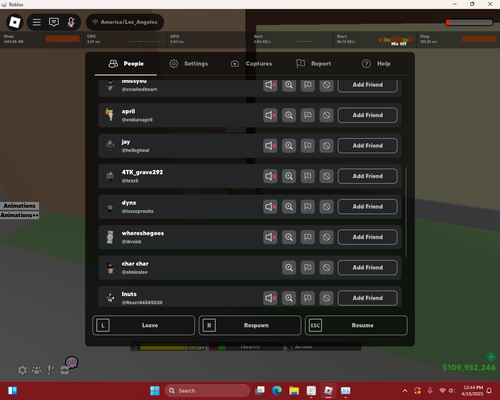Click the Leave game button
This screenshot has height=400, width=500.
[x=144, y=325]
